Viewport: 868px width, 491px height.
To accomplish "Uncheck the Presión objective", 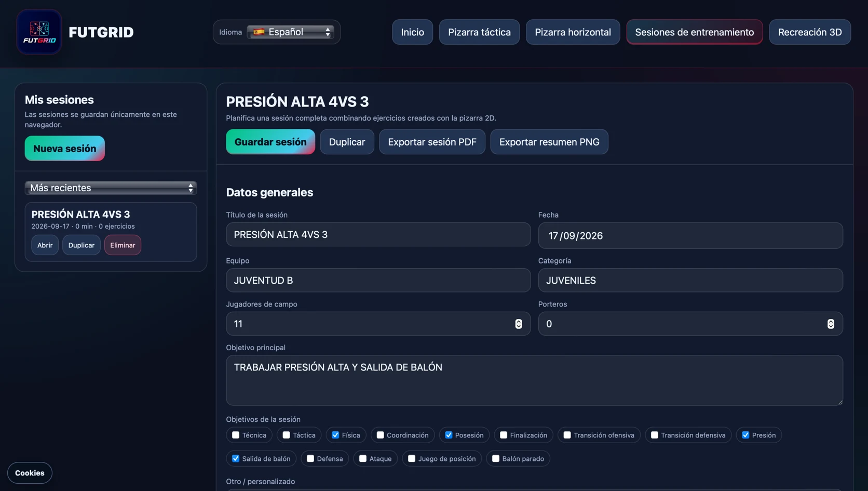I will (745, 435).
